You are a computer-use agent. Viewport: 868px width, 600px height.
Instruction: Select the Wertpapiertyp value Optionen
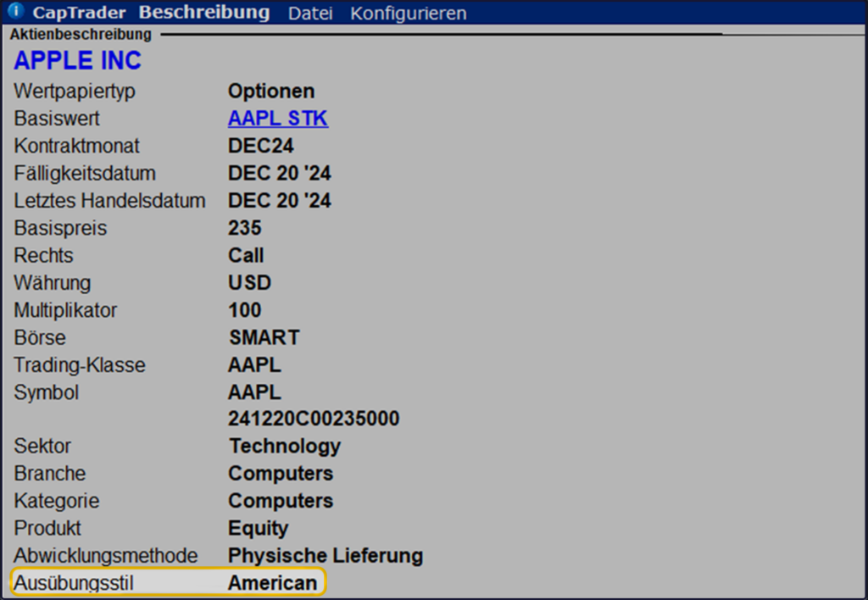click(x=271, y=91)
